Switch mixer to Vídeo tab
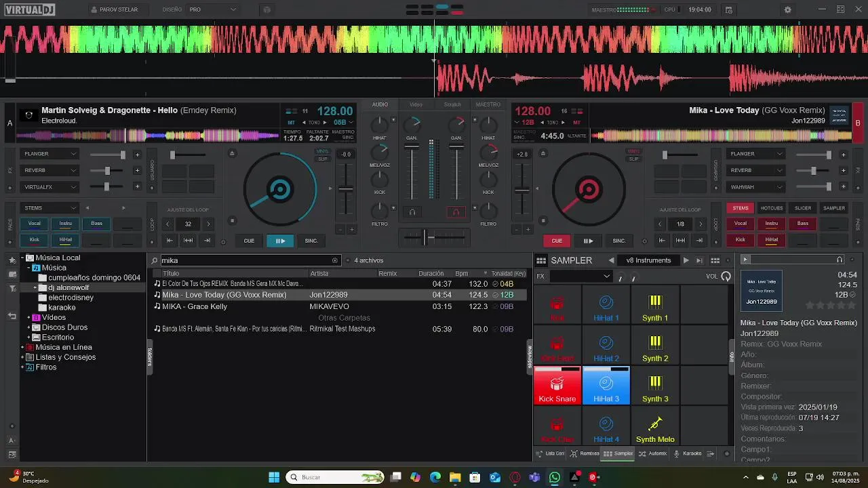868x488 pixels. point(416,104)
